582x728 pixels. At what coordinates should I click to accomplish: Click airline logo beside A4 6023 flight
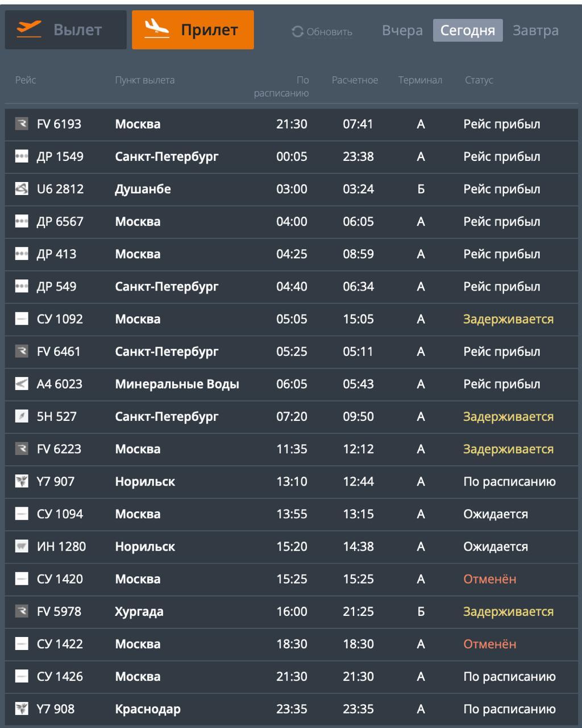pos(22,384)
